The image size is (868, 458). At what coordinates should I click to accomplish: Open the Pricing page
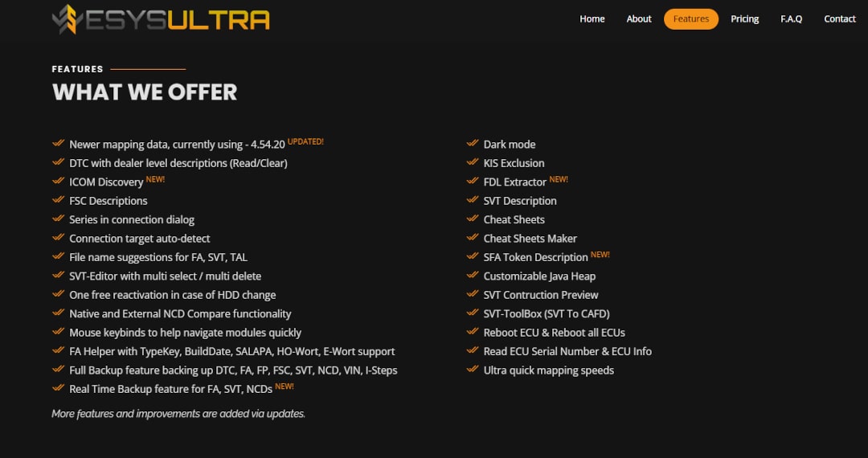(745, 19)
